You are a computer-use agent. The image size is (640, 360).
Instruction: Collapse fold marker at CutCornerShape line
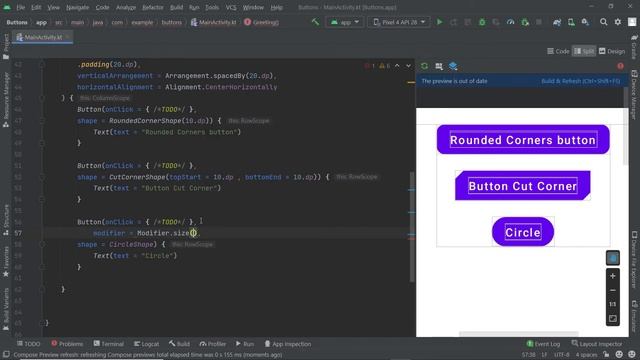[42, 177]
